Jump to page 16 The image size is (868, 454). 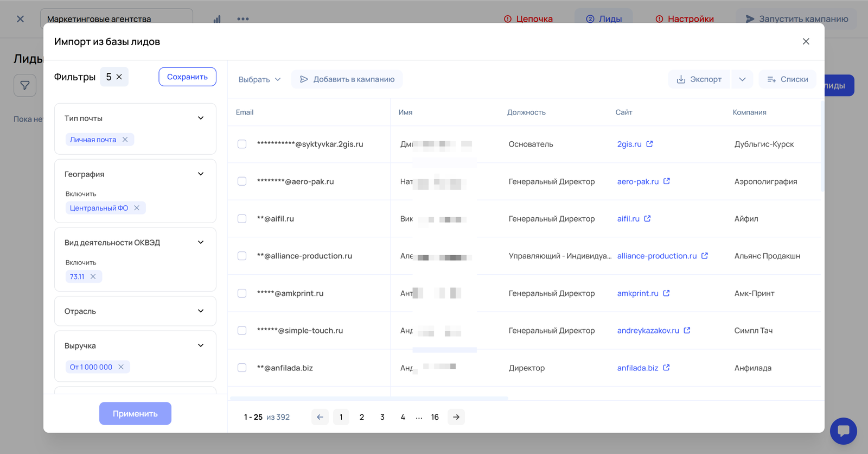point(435,417)
